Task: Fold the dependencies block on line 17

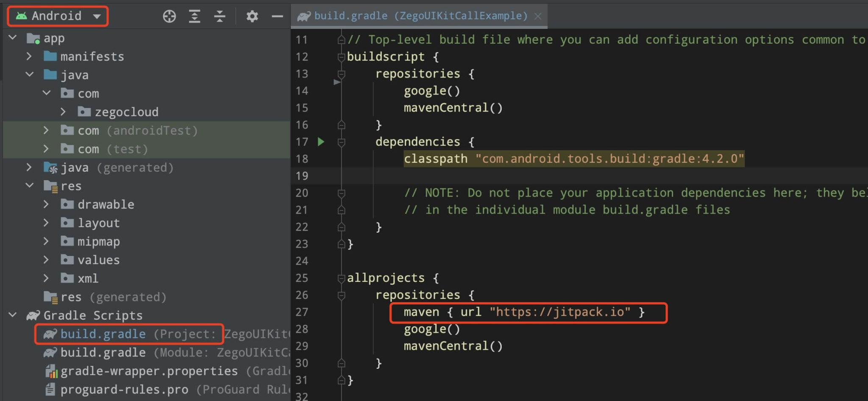Action: [341, 142]
